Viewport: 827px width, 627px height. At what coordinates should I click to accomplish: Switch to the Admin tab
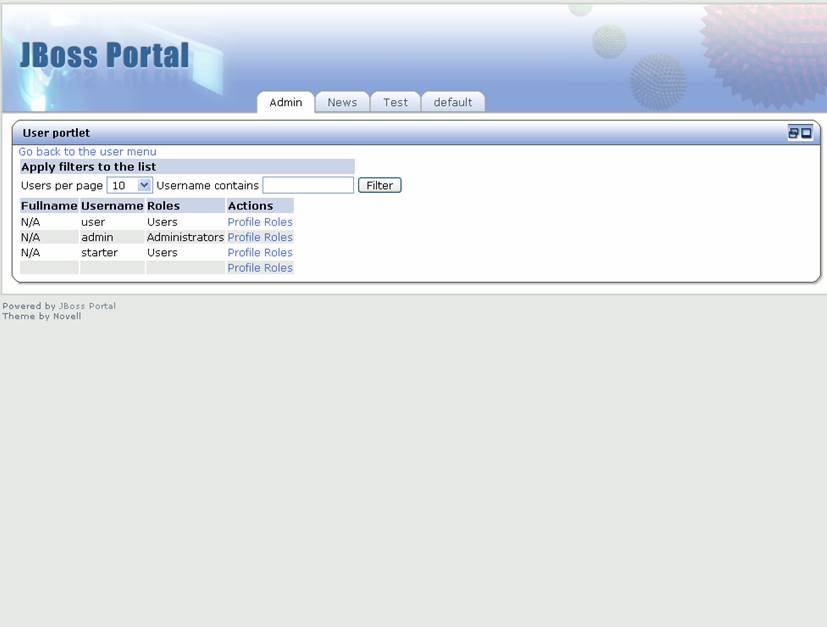pyautogui.click(x=285, y=102)
